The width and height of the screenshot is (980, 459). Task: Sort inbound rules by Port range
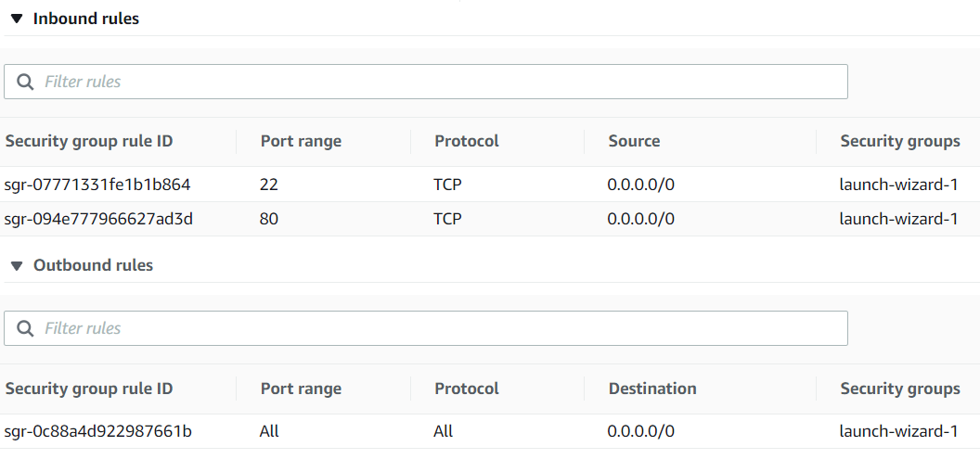point(301,141)
